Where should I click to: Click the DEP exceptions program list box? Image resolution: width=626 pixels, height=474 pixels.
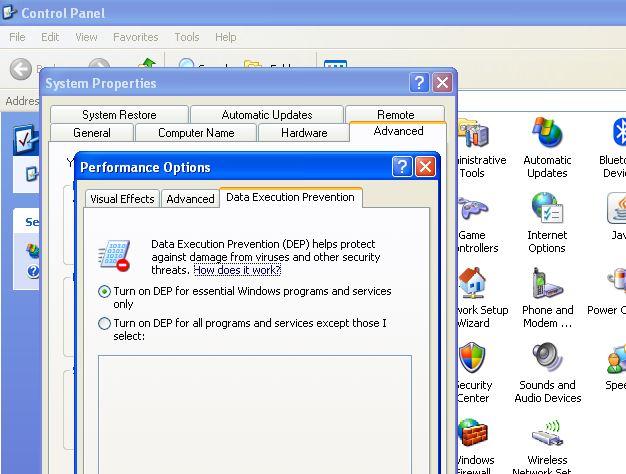pos(255,415)
